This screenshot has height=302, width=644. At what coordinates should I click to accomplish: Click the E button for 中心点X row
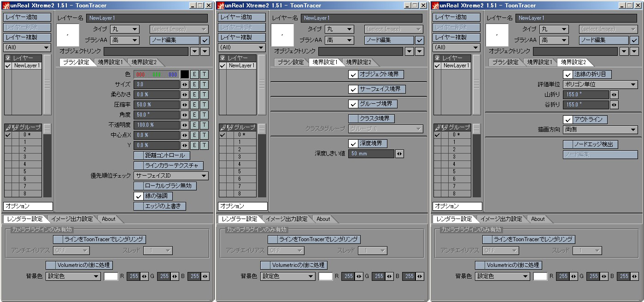(194, 135)
